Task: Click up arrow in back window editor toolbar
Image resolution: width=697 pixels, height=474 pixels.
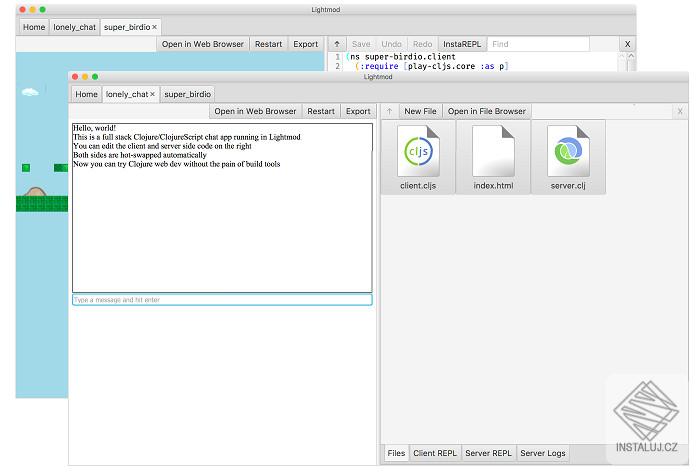Action: (x=337, y=44)
